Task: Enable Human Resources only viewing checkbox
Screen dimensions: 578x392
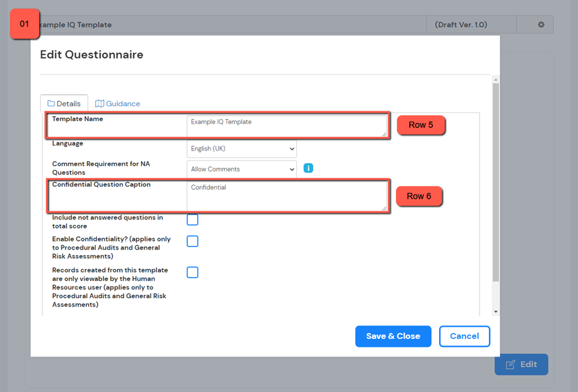Action: 192,272
